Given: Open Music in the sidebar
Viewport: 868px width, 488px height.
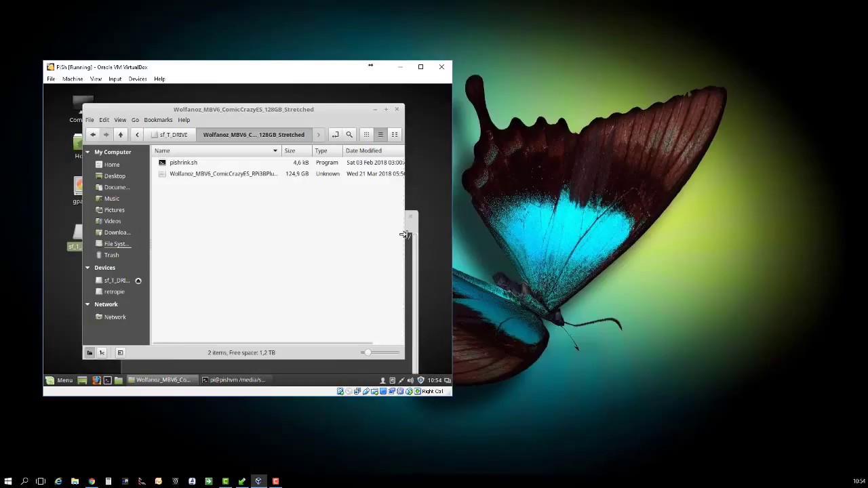Looking at the screenshot, I should pyautogui.click(x=112, y=199).
